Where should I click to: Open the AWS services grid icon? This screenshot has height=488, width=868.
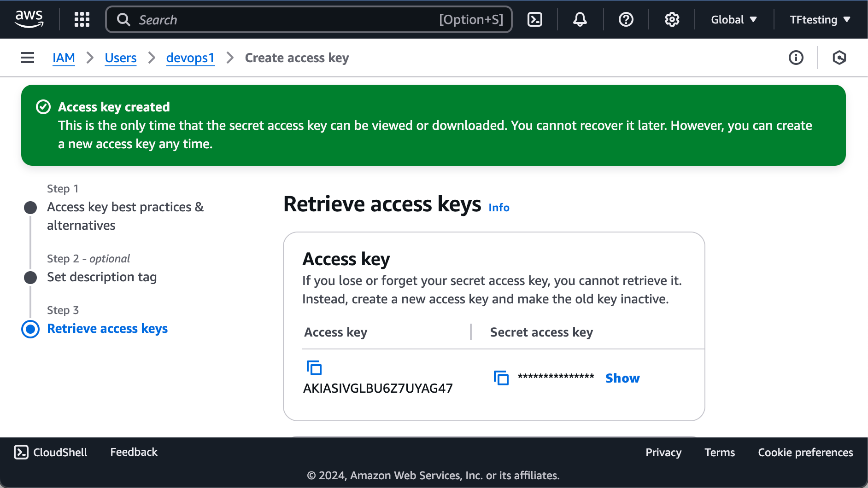(x=82, y=19)
